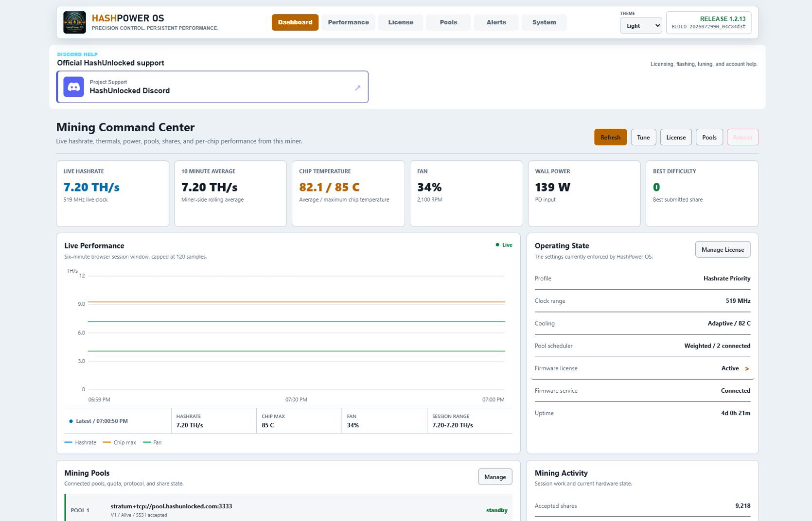Toggle the Fan legend entry under chart
This screenshot has width=812, height=521.
(152, 442)
